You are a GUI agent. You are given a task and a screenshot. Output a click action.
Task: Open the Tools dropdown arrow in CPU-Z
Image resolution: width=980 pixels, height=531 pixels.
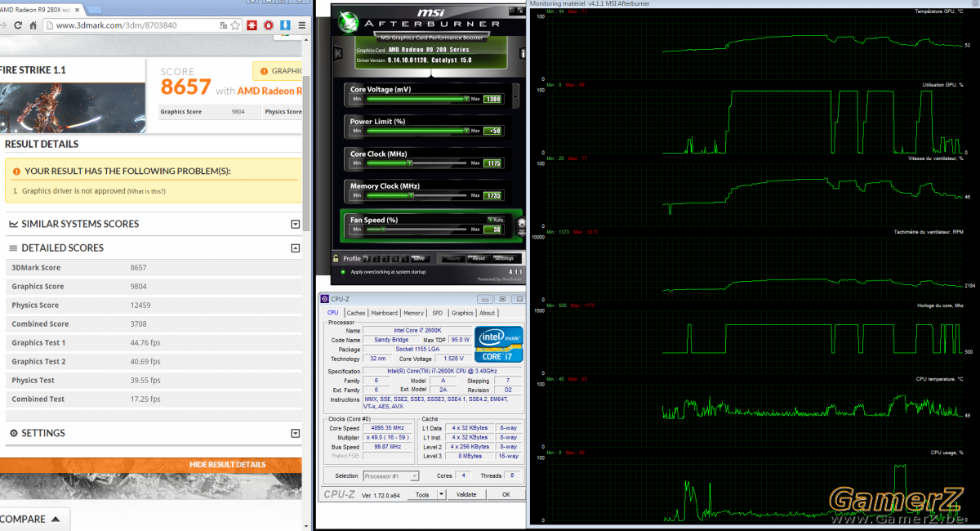[442, 494]
